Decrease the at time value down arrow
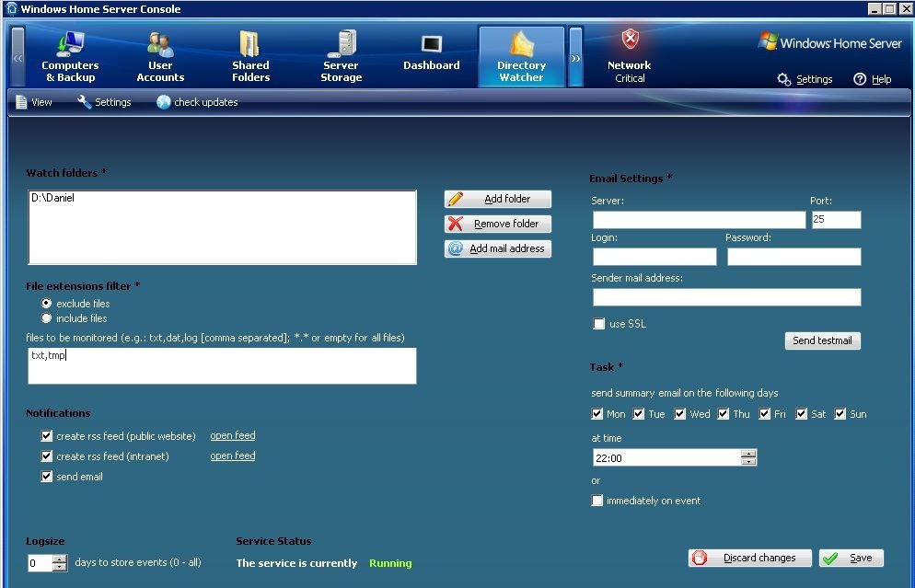The image size is (915, 588). click(x=748, y=461)
